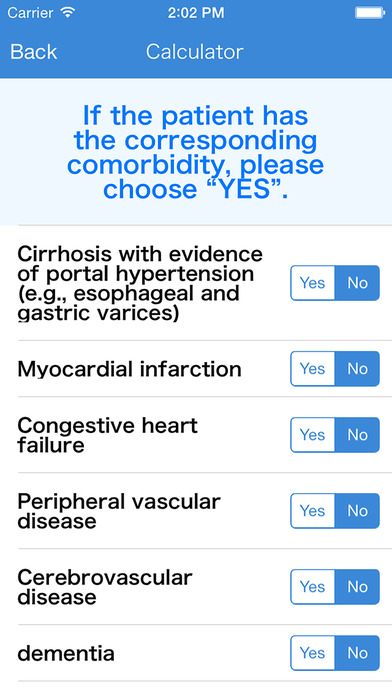
Task: Tap the comorbidity instruction header text
Action: tap(196, 152)
